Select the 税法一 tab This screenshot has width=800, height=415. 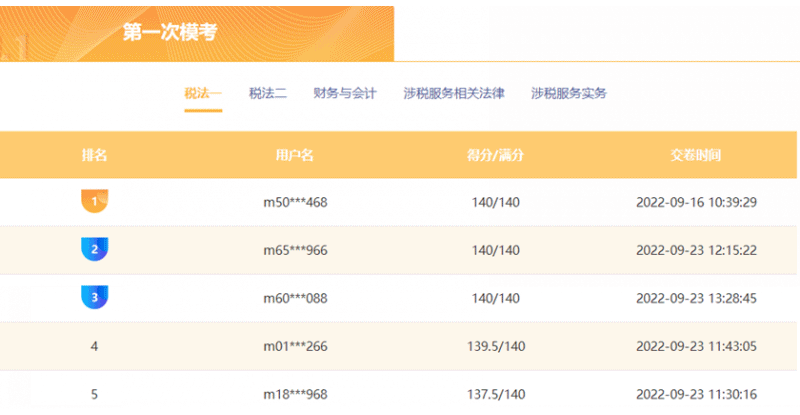(203, 93)
